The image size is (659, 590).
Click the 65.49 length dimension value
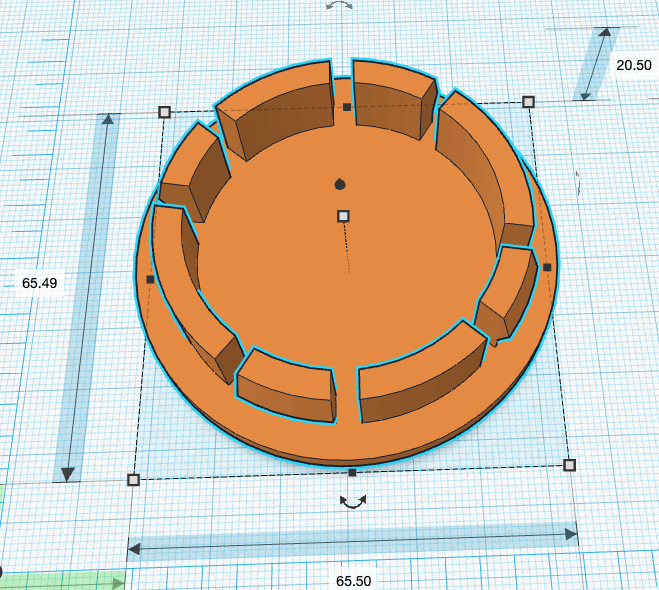coord(40,283)
